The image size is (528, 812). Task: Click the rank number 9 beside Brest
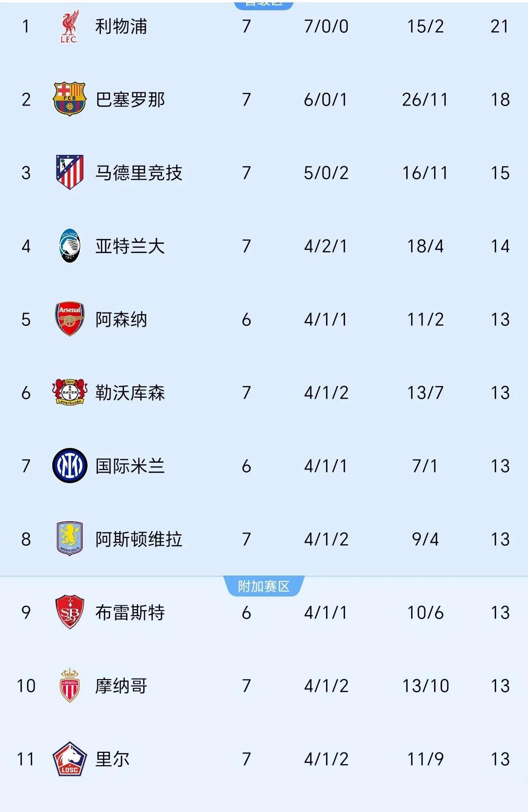[x=26, y=613]
